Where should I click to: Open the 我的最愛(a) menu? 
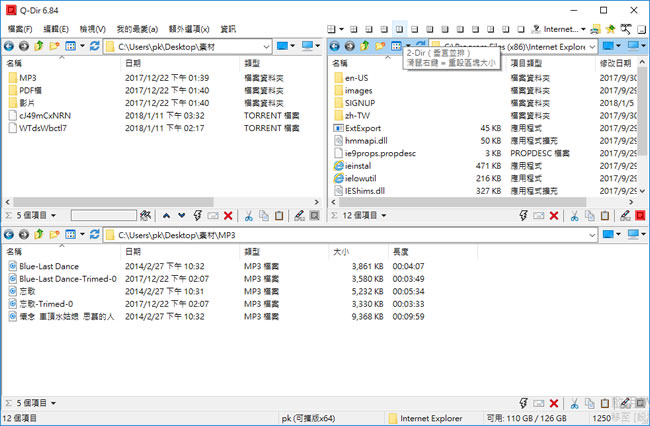[137, 29]
